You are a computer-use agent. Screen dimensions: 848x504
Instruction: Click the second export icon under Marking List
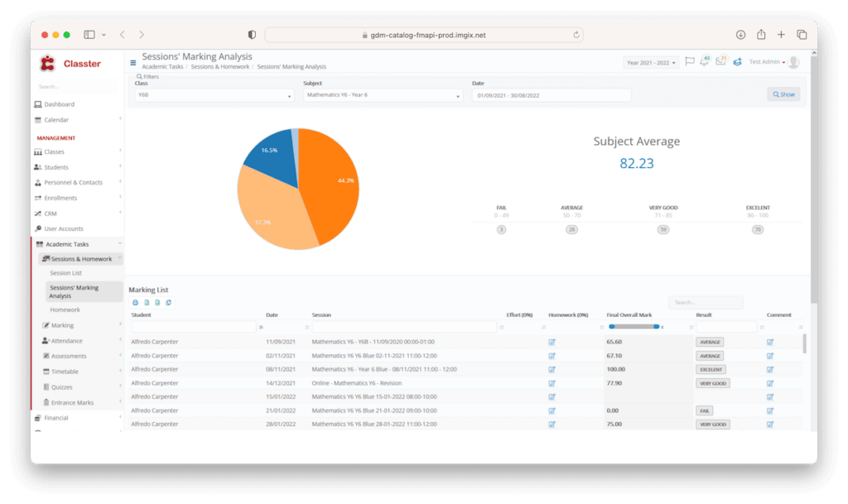[147, 303]
